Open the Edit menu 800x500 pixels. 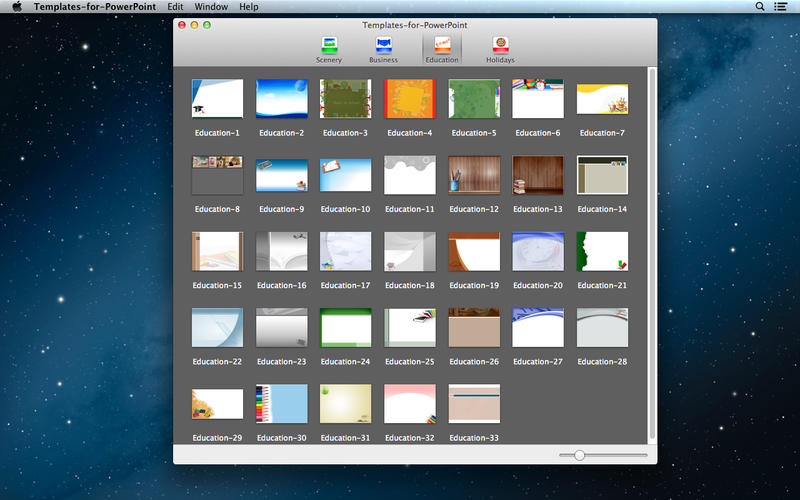pyautogui.click(x=175, y=7)
